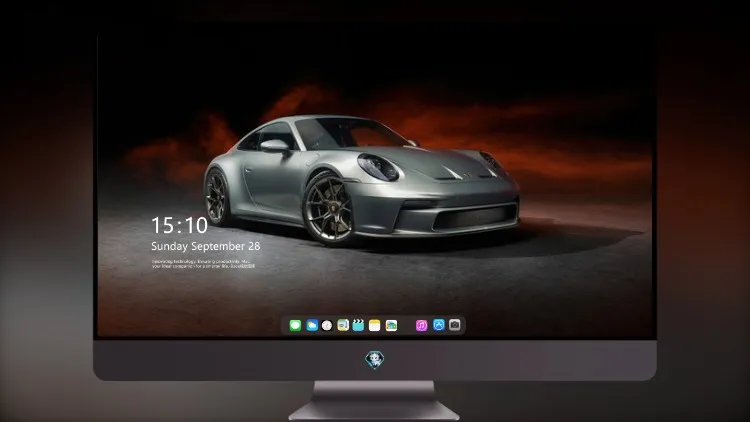Open the Maps app in dock
The height and width of the screenshot is (422, 750).
point(343,325)
